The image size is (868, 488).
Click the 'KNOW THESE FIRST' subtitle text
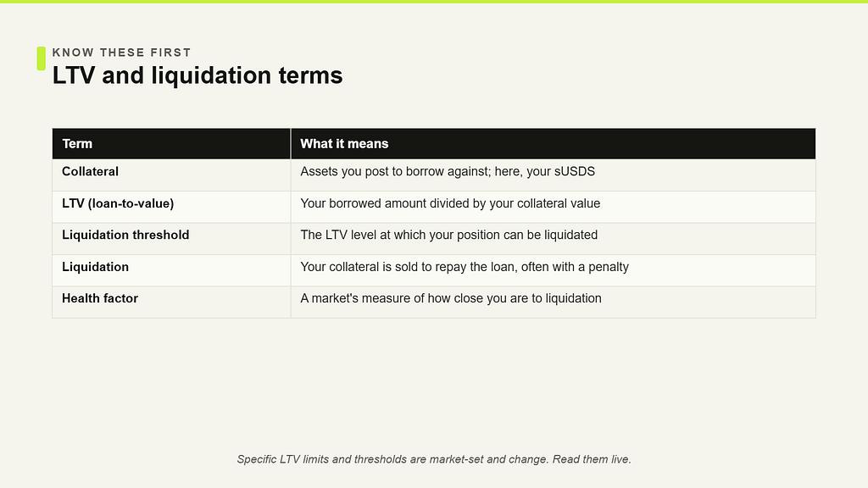pos(121,53)
